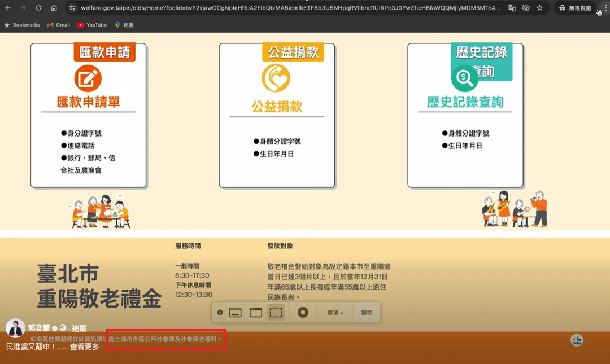Click the 郭音蘭 account name
610x364 pixels.
tap(39, 328)
